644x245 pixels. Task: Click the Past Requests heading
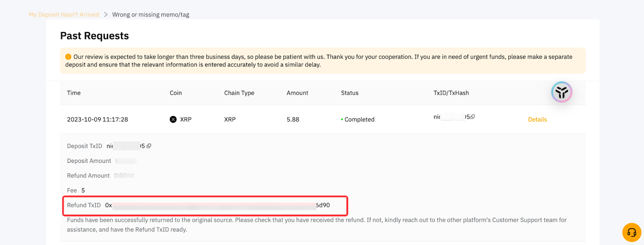click(94, 36)
